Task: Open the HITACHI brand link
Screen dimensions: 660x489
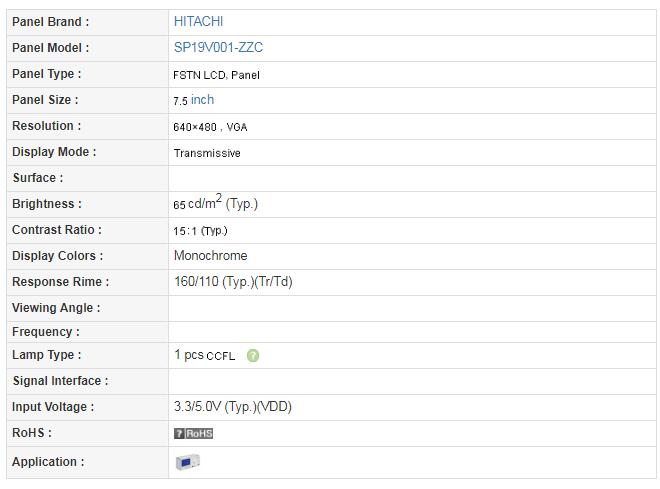Action: click(198, 21)
